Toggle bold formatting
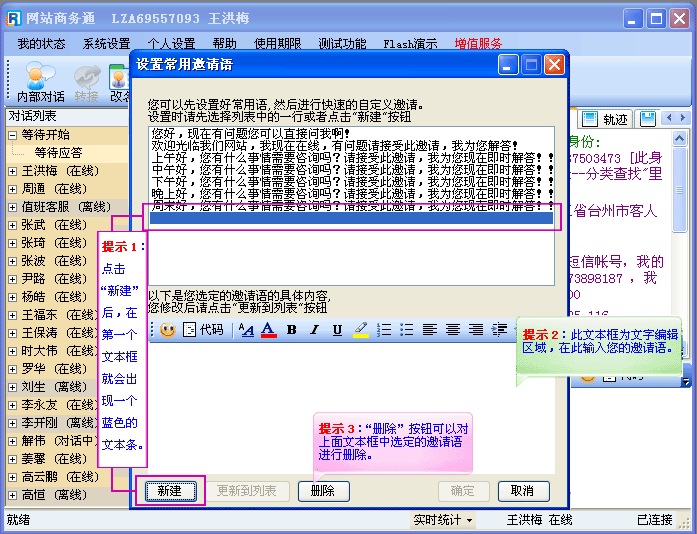697x534 pixels. click(x=292, y=329)
